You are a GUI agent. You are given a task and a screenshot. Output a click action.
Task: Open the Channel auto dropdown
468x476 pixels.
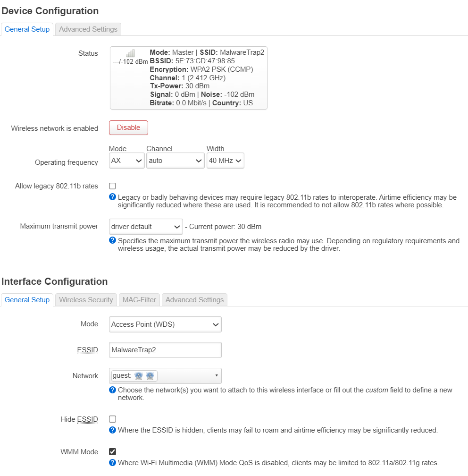[175, 161]
